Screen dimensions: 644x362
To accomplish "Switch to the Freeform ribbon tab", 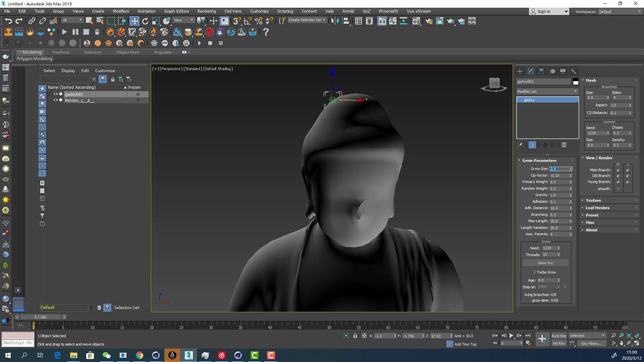I will click(x=61, y=52).
